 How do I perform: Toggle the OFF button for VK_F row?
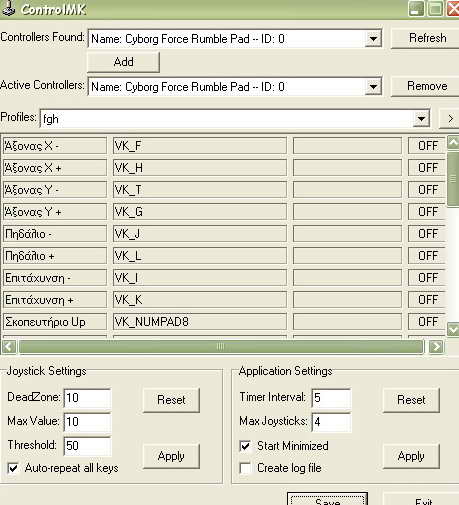click(x=427, y=146)
